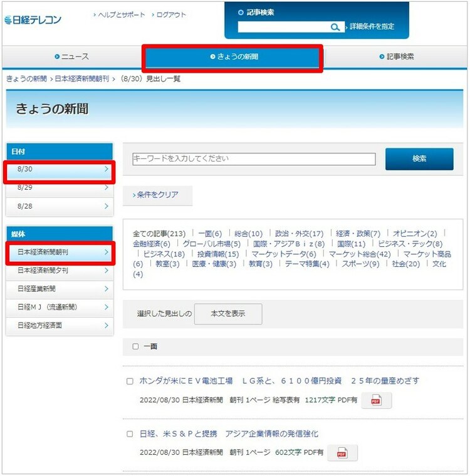This screenshot has height=476, width=470.
Task: Filter by 医療・健康(3) category
Action: 214,264
